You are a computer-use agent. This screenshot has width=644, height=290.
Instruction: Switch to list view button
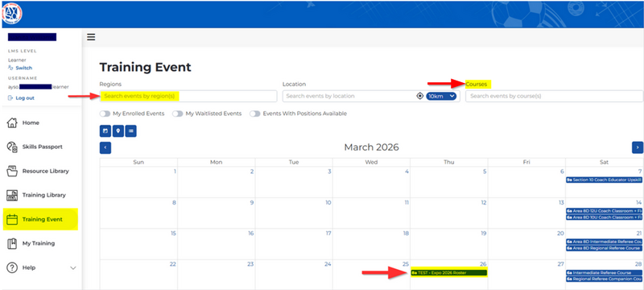tap(130, 131)
